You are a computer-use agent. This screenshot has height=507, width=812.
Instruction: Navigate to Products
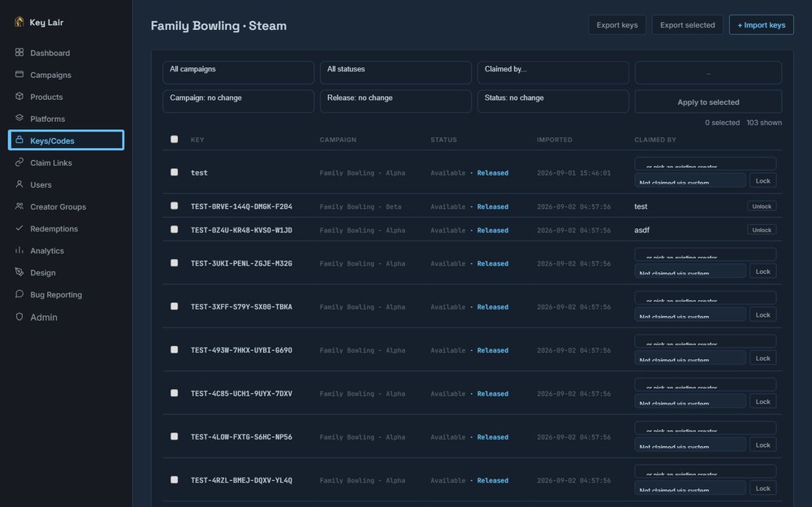[46, 97]
